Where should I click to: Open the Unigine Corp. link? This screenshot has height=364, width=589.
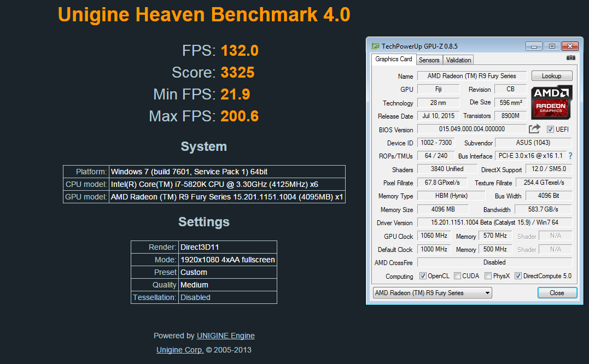180,350
